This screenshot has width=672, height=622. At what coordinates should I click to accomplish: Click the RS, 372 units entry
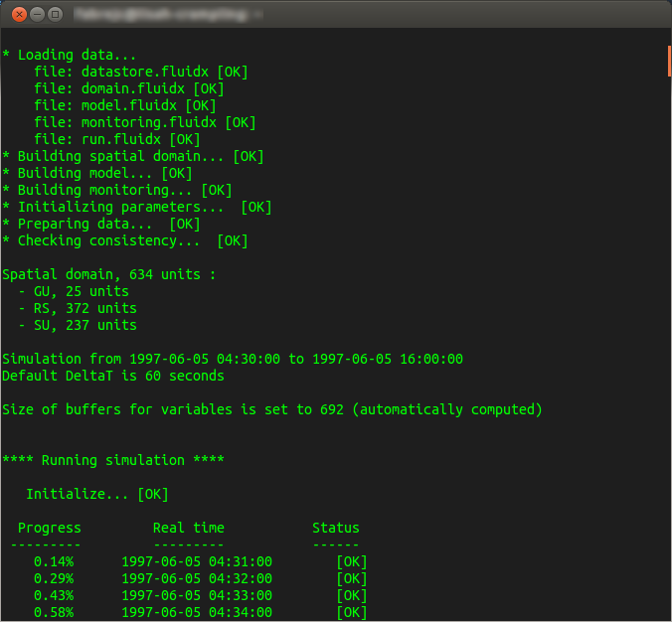coord(78,308)
